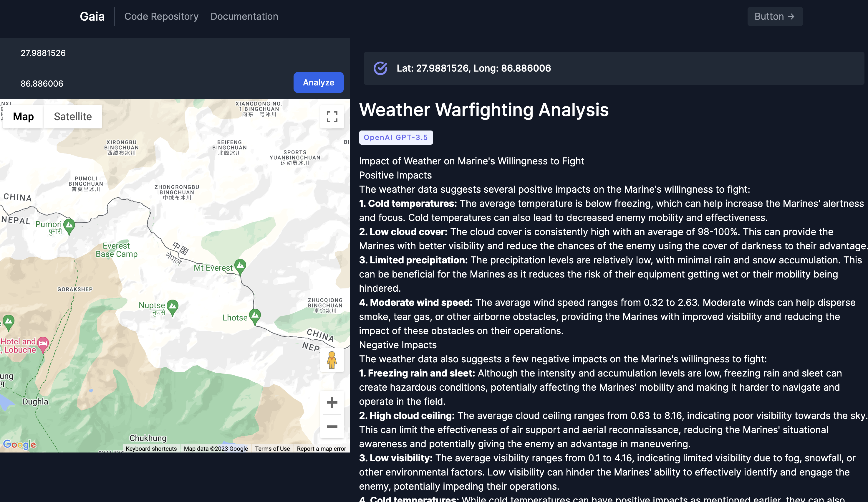
Task: Zoom in the map with plus icon
Action: click(x=332, y=402)
